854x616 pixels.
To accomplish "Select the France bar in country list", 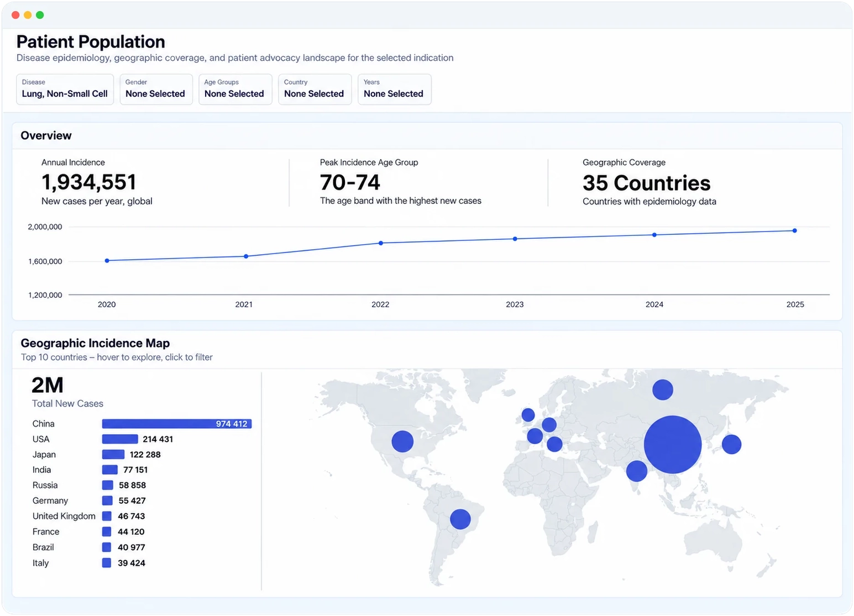I will pos(107,531).
